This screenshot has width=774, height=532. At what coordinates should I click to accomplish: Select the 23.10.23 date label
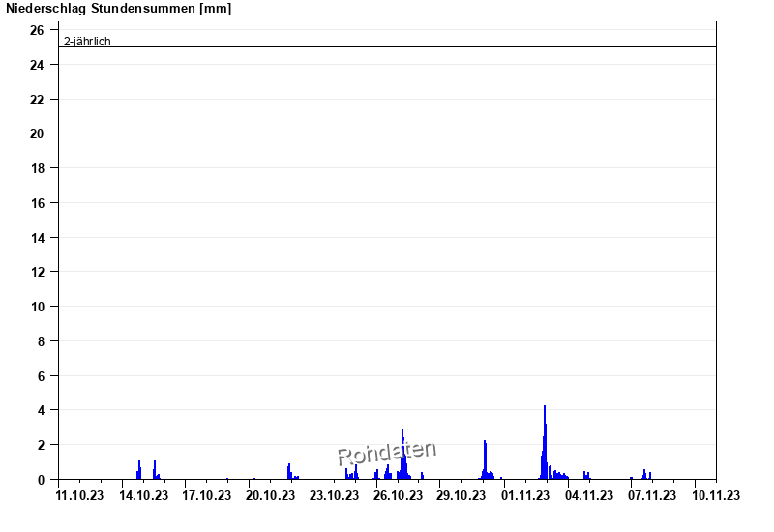pos(335,496)
